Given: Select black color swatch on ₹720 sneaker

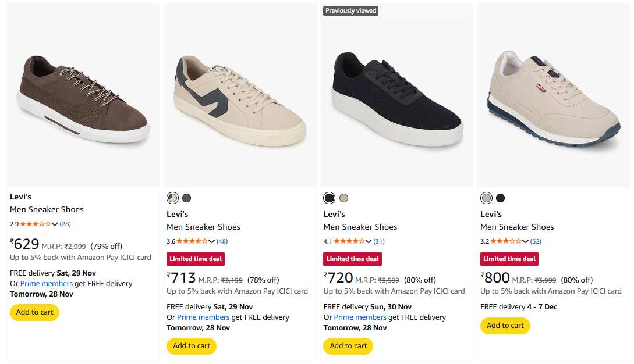Looking at the screenshot, I should 330,198.
